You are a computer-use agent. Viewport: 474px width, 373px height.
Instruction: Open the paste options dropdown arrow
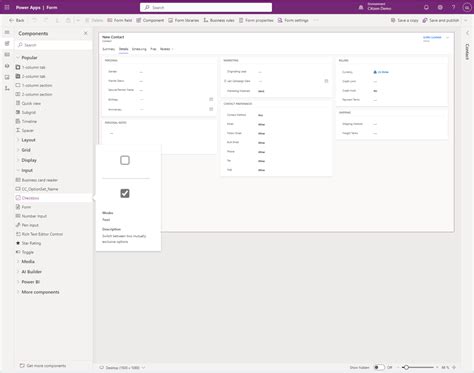pyautogui.click(x=78, y=20)
